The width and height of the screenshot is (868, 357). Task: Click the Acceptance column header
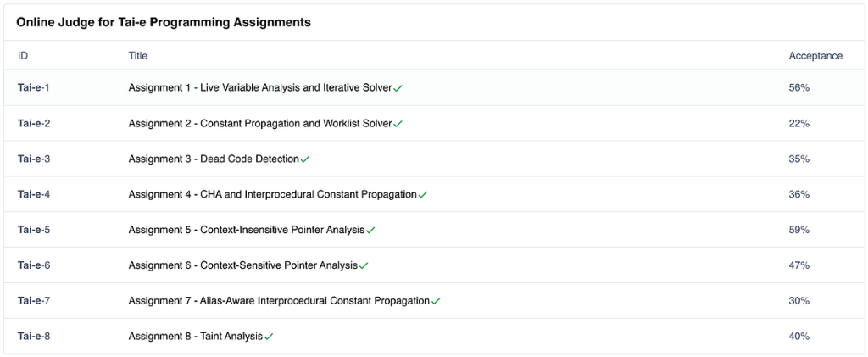[x=816, y=55]
